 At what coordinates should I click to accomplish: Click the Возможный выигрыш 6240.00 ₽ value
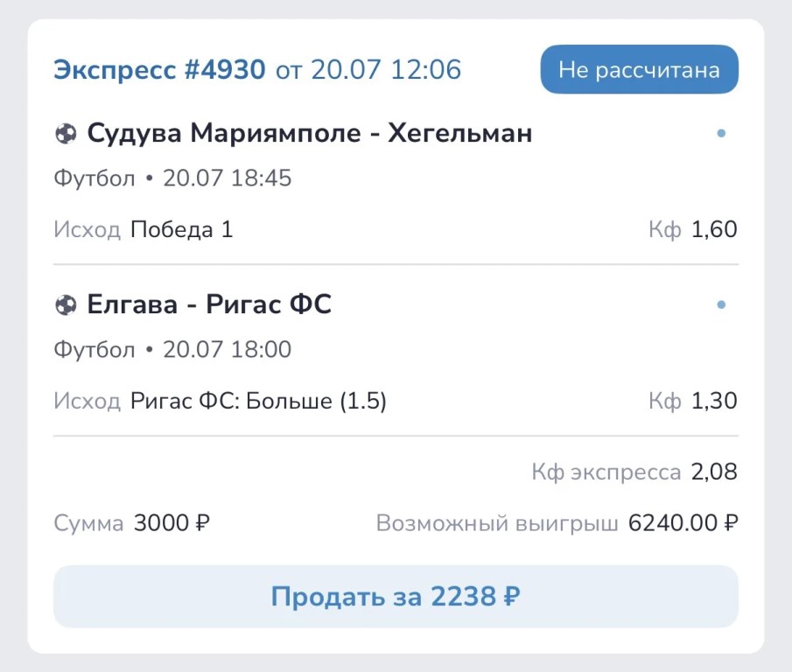pos(683,523)
